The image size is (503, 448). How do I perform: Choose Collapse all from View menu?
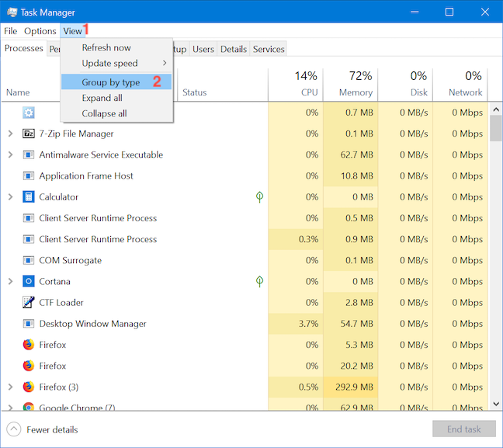(104, 113)
